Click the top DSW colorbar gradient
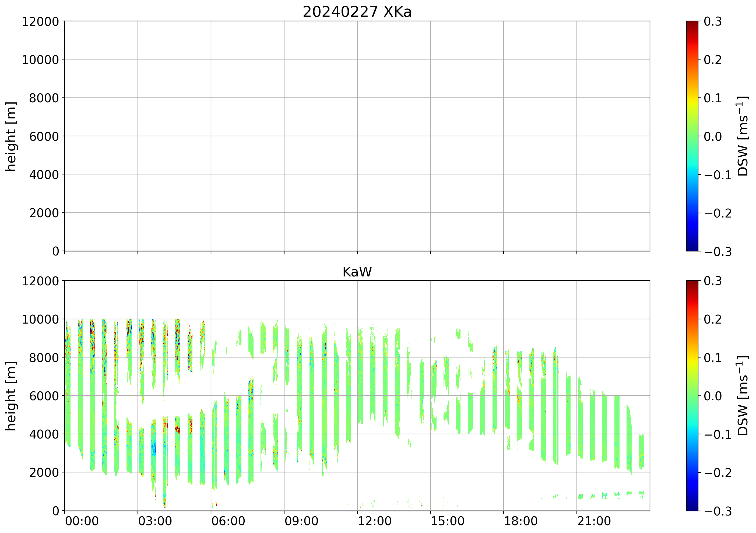This screenshot has width=756, height=533. click(x=692, y=136)
